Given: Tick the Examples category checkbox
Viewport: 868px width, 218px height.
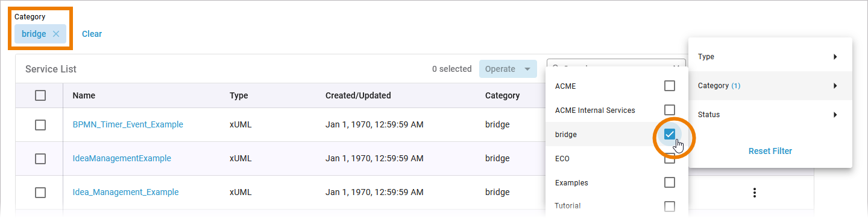Looking at the screenshot, I should (x=670, y=182).
